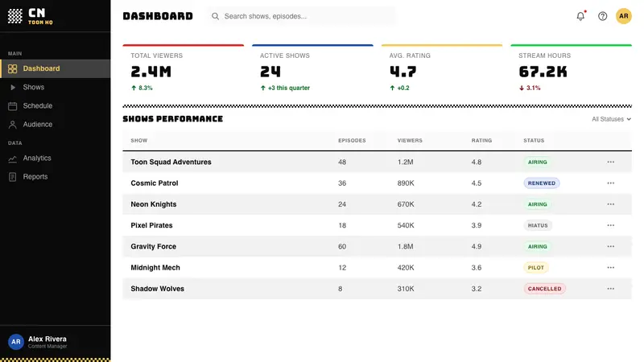This screenshot has width=644, height=362.
Task: Click the Avg. Rating 4.7 card
Action: tap(442, 71)
